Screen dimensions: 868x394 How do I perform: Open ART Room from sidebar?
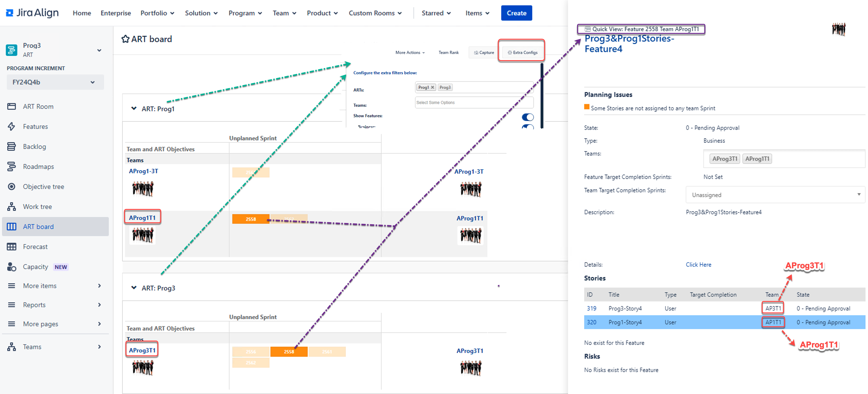[x=38, y=107]
